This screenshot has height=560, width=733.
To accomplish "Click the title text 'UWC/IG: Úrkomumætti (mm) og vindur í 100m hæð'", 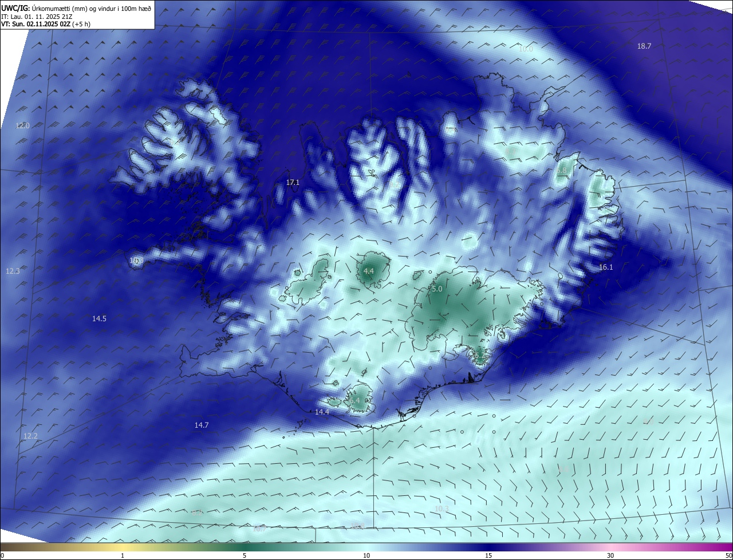I will tap(76, 8).
